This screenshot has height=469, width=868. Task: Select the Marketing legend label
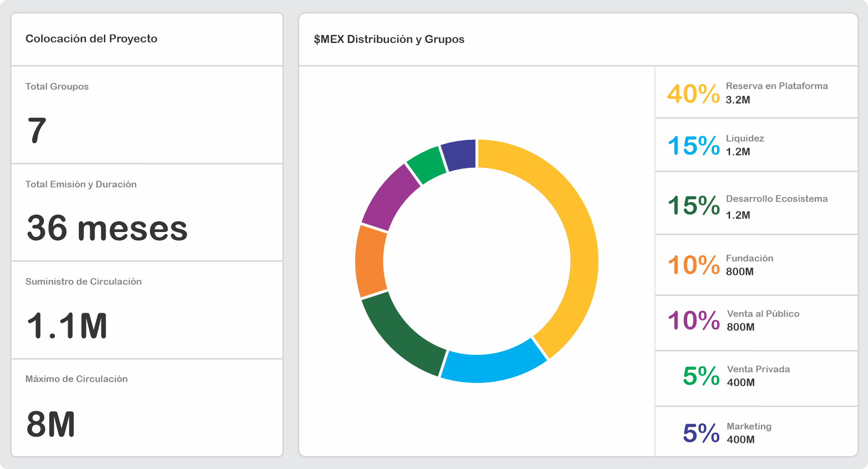click(749, 426)
